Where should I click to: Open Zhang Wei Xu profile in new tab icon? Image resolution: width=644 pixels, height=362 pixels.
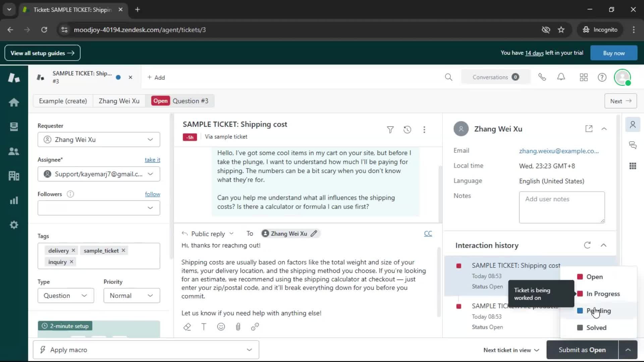tap(589, 129)
